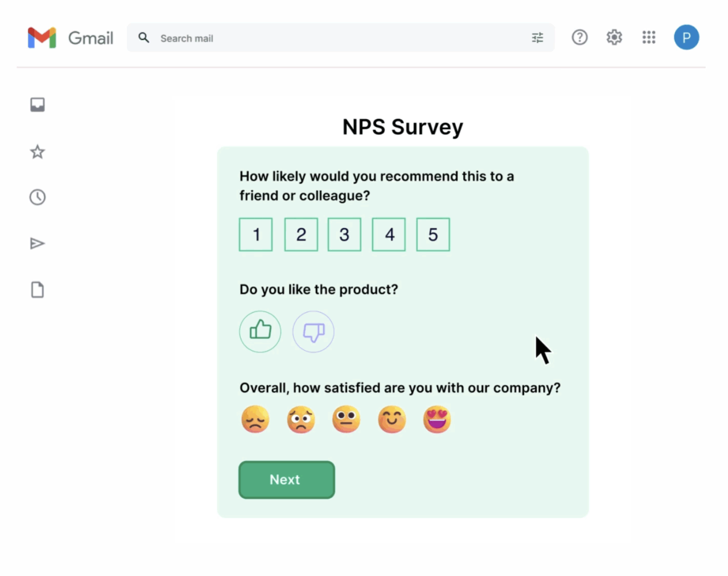Select rating 5

click(433, 235)
